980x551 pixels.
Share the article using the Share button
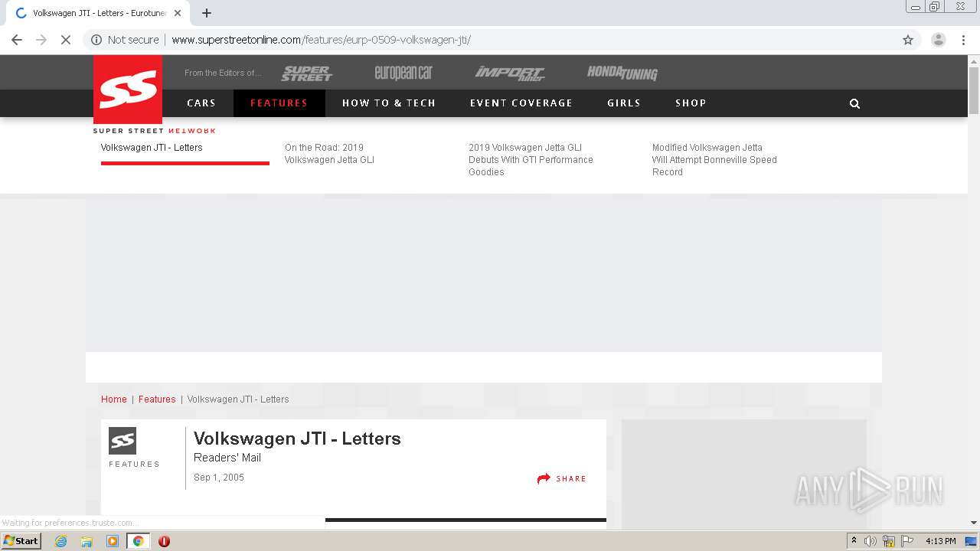[x=562, y=478]
